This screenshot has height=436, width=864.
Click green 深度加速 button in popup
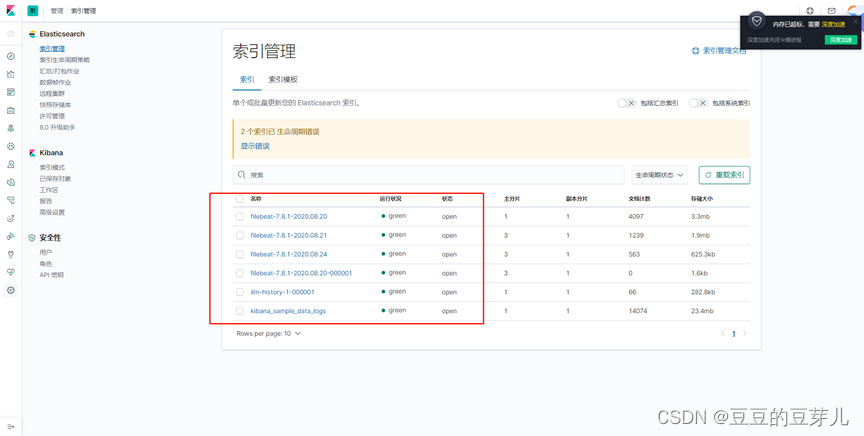[841, 40]
